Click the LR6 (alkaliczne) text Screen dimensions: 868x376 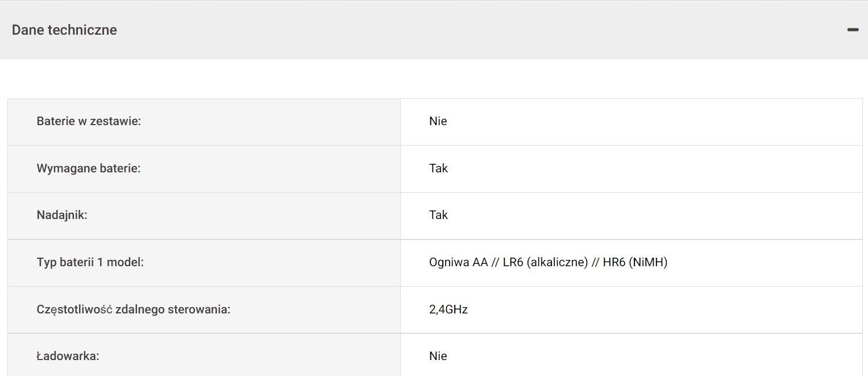tap(545, 263)
